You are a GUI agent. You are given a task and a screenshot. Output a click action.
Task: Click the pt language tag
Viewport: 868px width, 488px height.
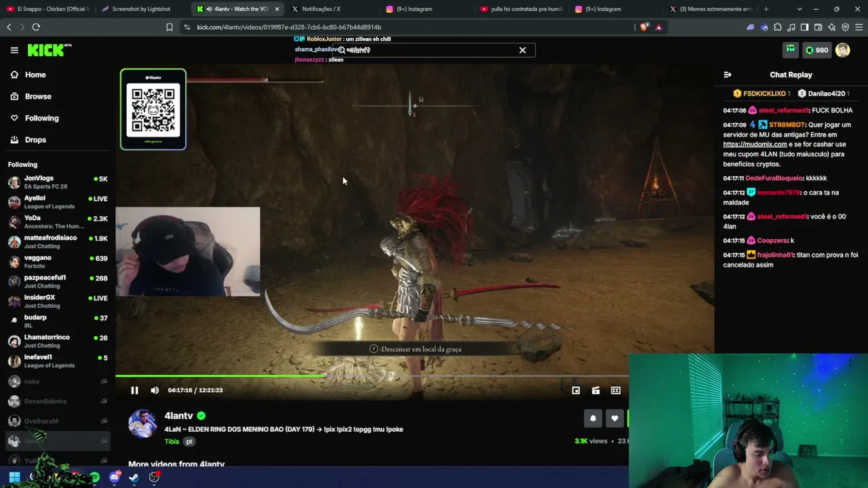(x=189, y=441)
